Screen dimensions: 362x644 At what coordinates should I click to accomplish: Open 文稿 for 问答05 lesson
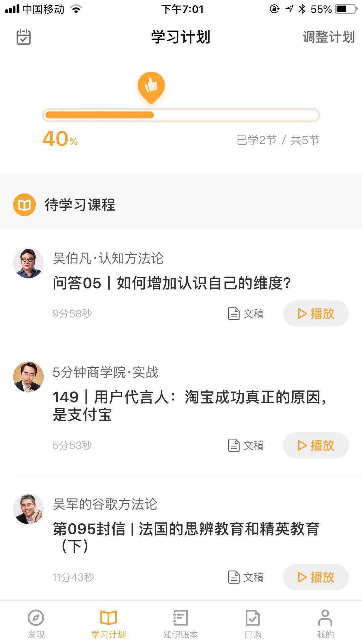point(246,314)
